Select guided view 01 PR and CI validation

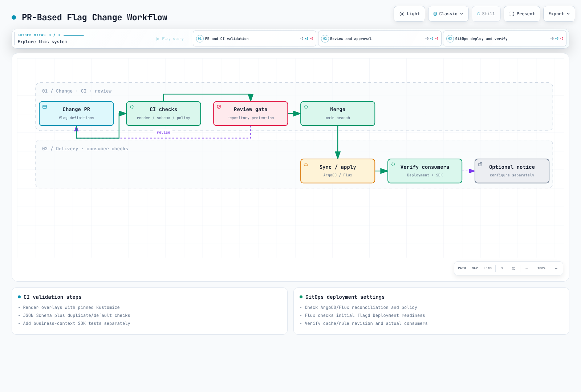(255, 38)
